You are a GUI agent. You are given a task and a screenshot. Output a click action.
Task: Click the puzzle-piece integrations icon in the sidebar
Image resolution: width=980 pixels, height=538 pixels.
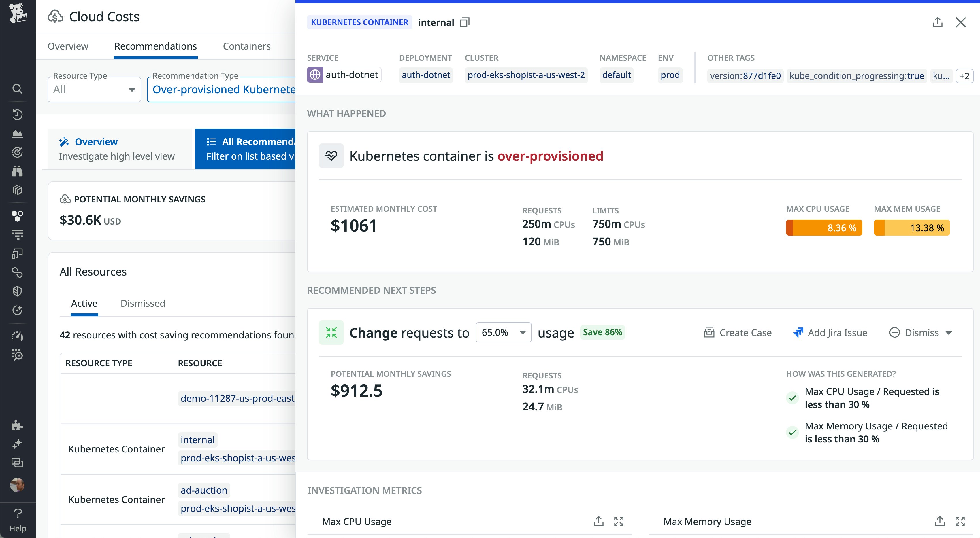18,425
